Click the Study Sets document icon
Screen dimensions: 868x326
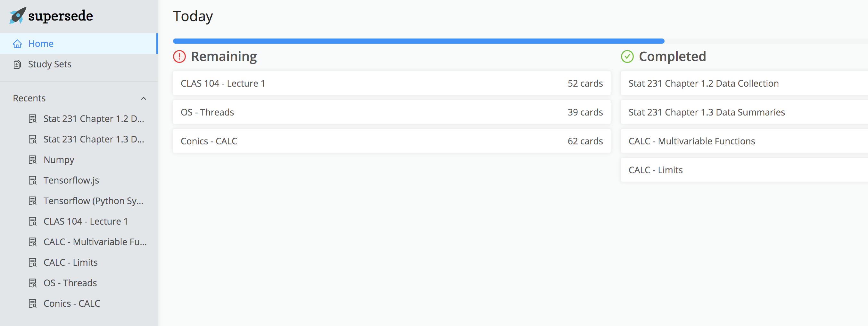17,64
